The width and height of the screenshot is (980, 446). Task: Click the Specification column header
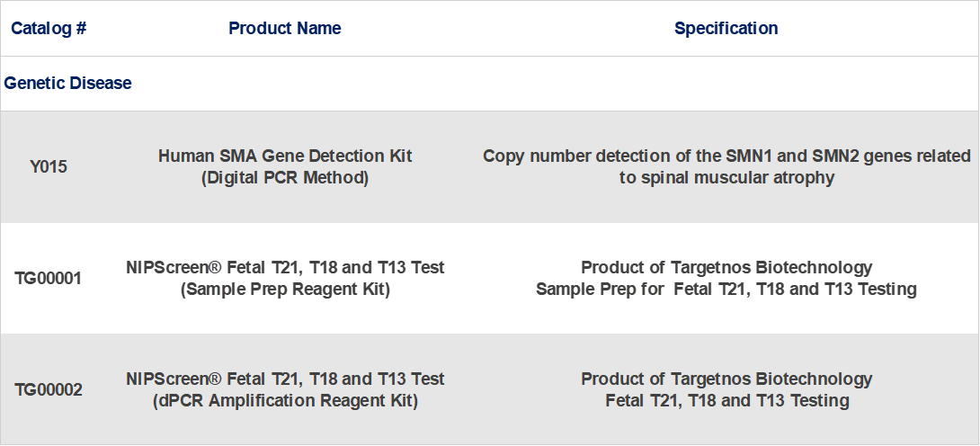[726, 29]
